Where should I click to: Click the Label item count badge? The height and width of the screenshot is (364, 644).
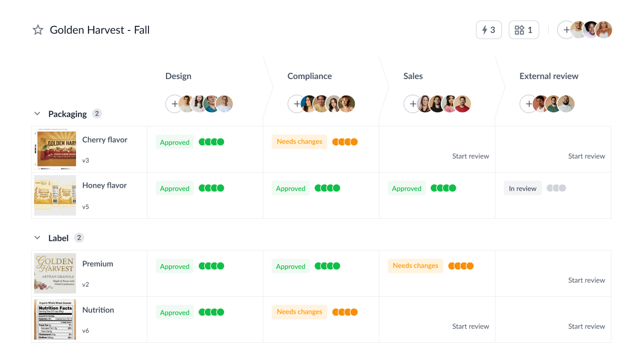(x=79, y=238)
